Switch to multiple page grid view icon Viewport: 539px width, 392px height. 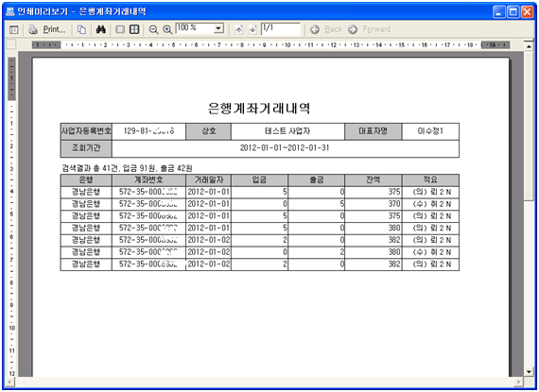pyautogui.click(x=134, y=29)
